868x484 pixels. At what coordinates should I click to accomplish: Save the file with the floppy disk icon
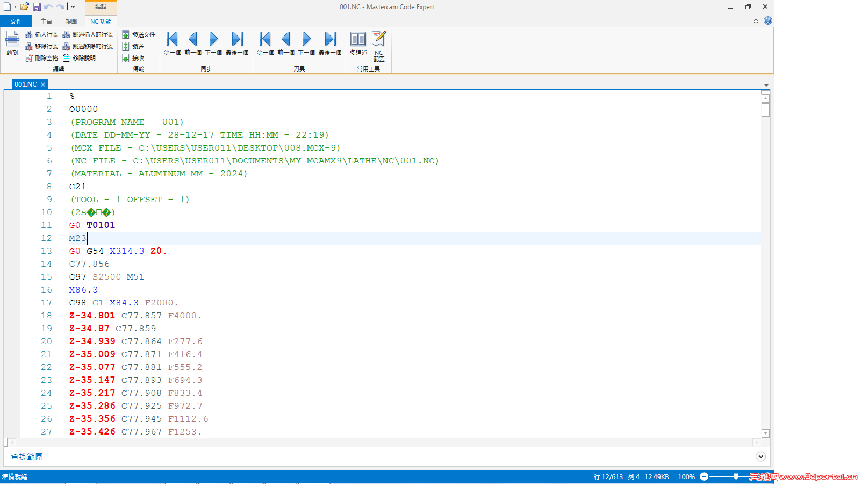pyautogui.click(x=37, y=6)
